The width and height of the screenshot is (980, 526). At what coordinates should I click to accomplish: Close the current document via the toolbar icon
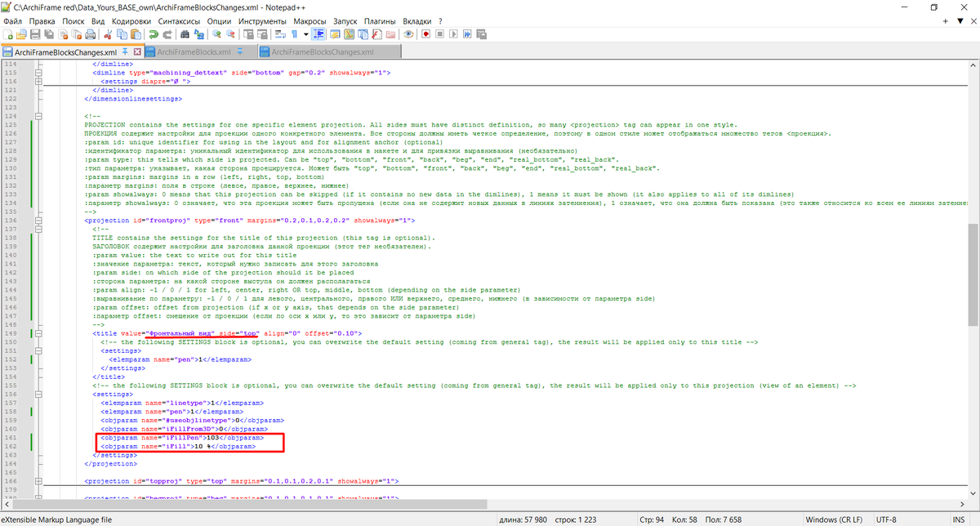[x=63, y=34]
